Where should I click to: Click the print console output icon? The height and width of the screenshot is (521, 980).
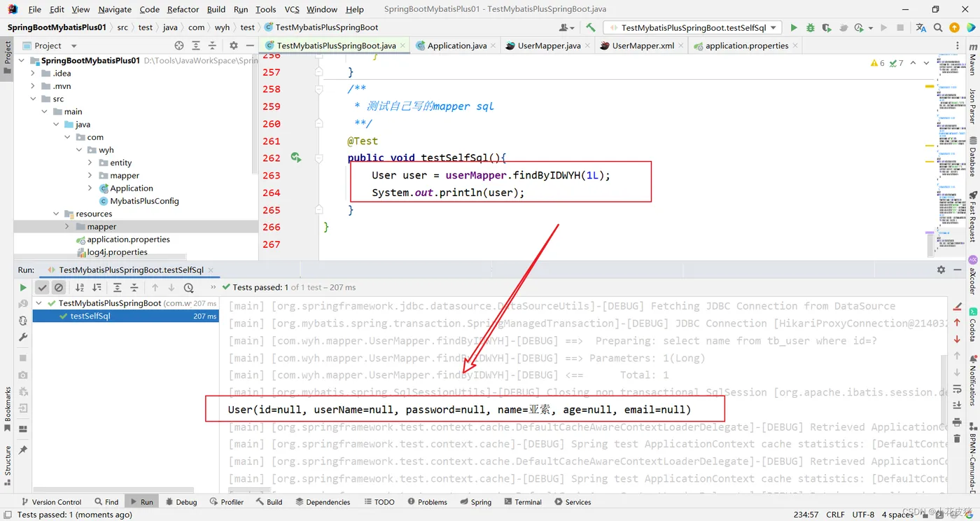tap(957, 422)
